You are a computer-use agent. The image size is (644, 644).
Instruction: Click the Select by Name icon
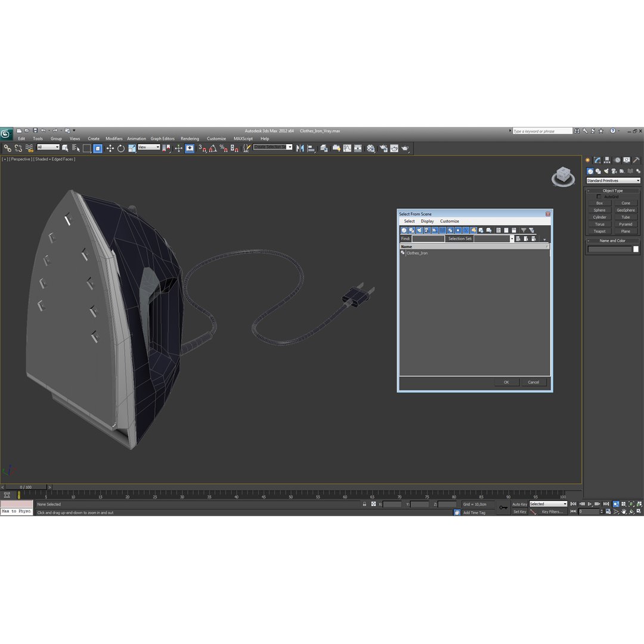[x=76, y=148]
